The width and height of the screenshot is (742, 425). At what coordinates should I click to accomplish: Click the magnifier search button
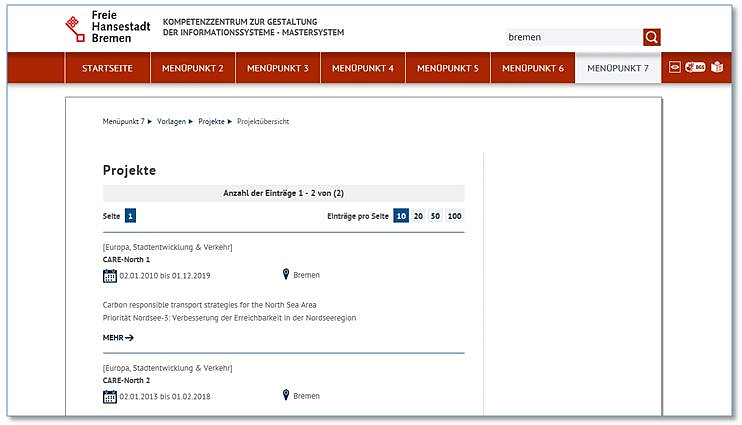coord(652,37)
